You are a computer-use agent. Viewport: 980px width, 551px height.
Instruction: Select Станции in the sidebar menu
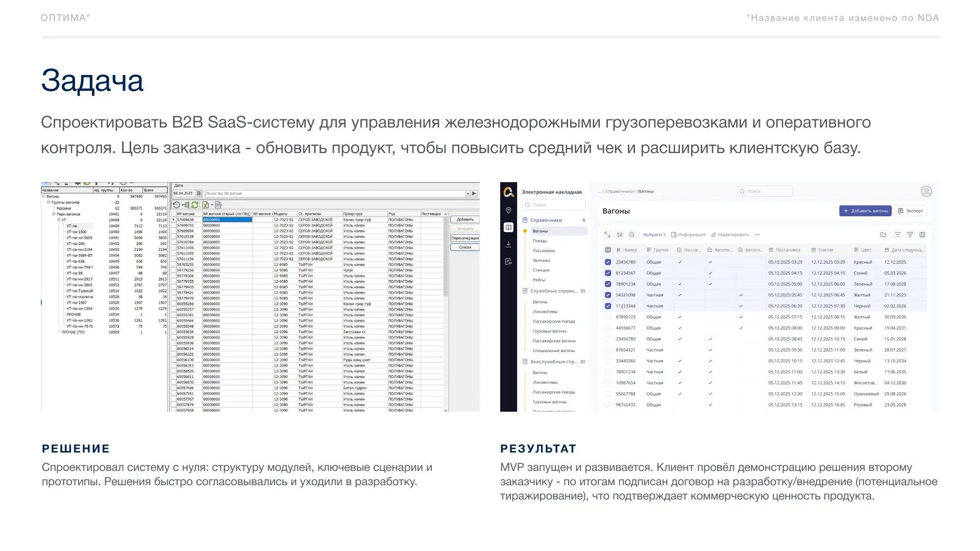point(541,270)
